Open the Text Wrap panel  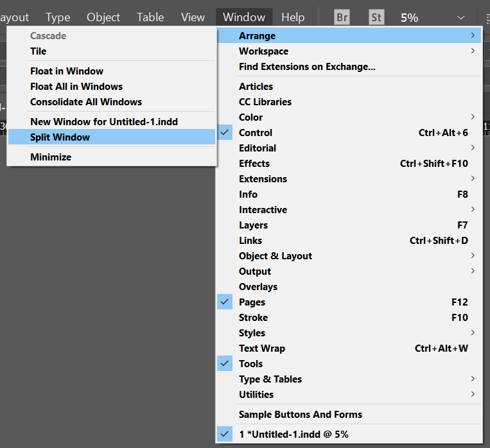(x=349, y=349)
